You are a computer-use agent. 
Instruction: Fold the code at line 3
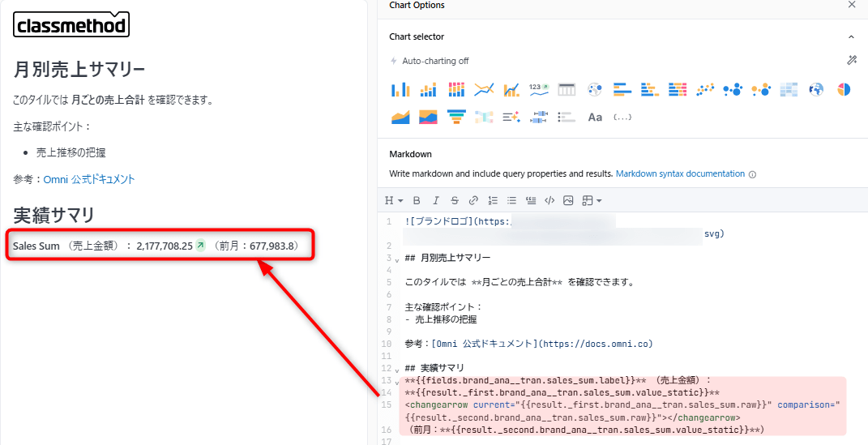(x=397, y=259)
